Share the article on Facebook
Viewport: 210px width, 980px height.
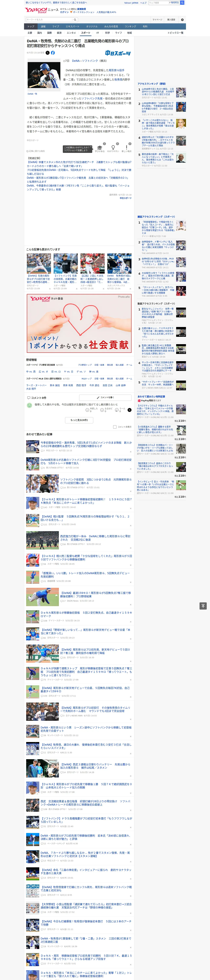pos(53,53)
